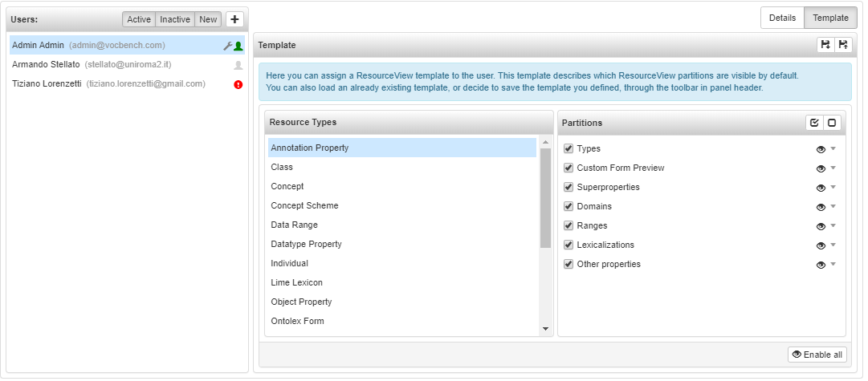Screen dimensions: 868x381
Task: Select the Inactive users filter
Action: [175, 19]
